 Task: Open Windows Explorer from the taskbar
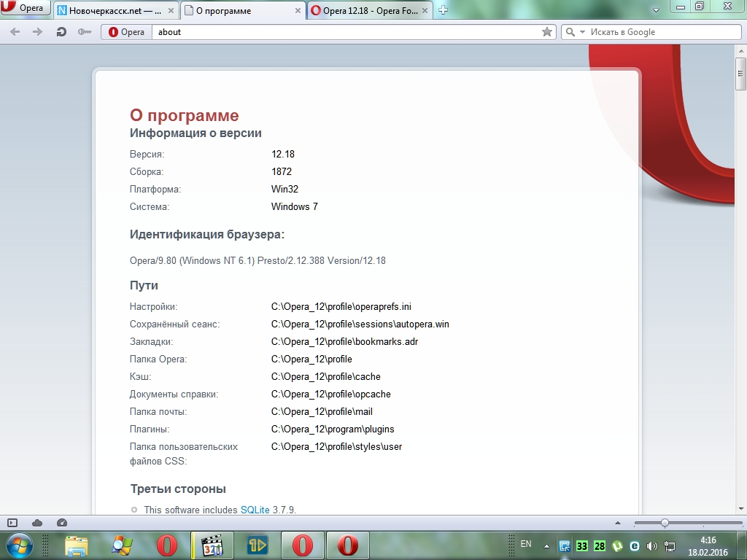pos(76,545)
